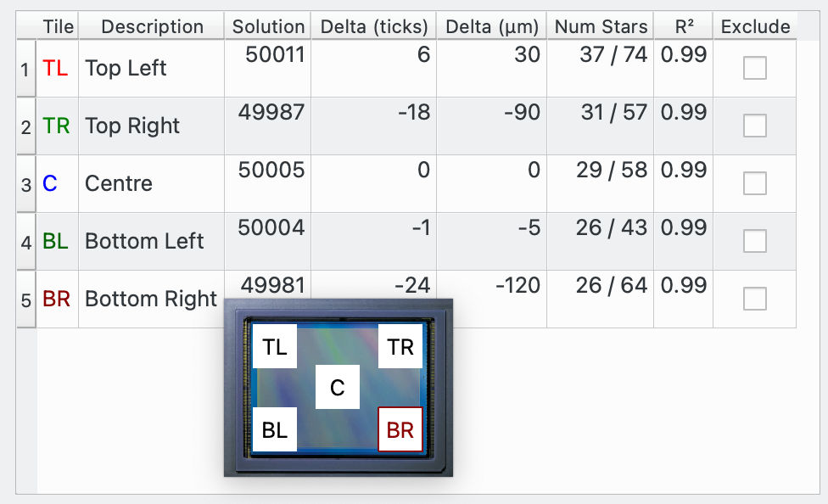Select the highlighted BR sensor tile

400,429
